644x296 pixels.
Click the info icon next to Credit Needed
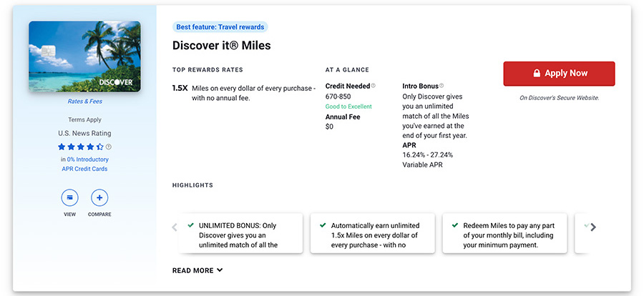point(374,86)
